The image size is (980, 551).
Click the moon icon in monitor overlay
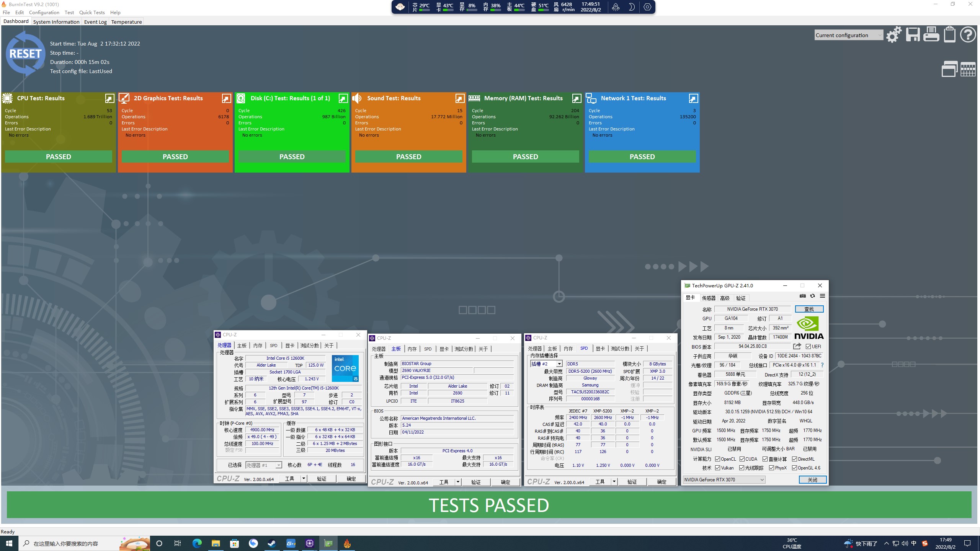(x=632, y=7)
